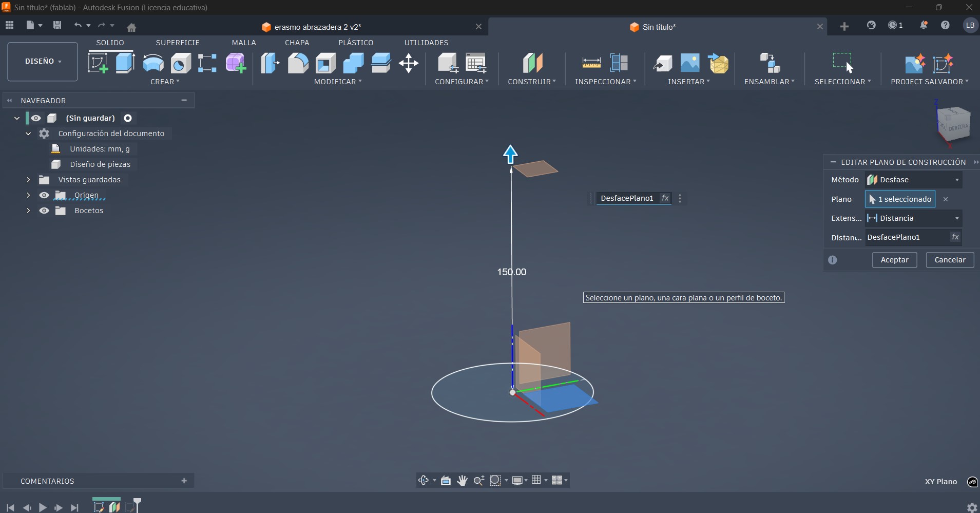
Task: Activate the (Sin guardar) component radio button
Action: pyautogui.click(x=128, y=118)
